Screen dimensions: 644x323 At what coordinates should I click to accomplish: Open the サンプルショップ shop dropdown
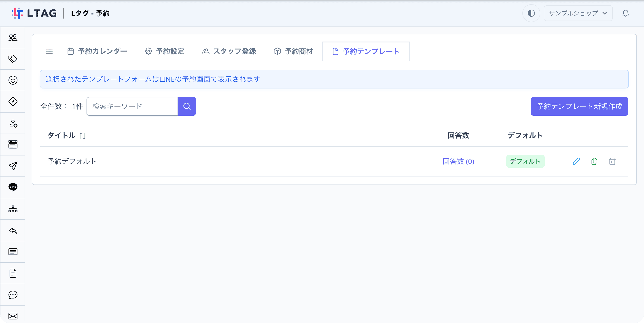point(578,13)
